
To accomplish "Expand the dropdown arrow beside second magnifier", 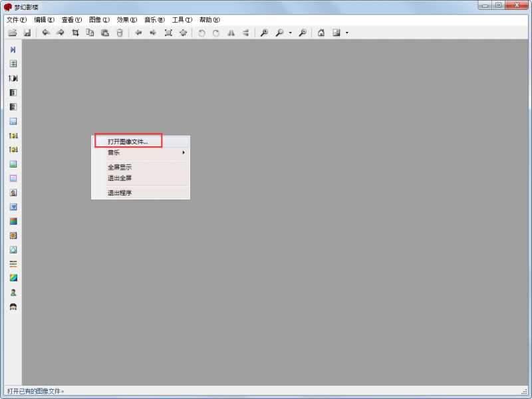I will [x=290, y=33].
